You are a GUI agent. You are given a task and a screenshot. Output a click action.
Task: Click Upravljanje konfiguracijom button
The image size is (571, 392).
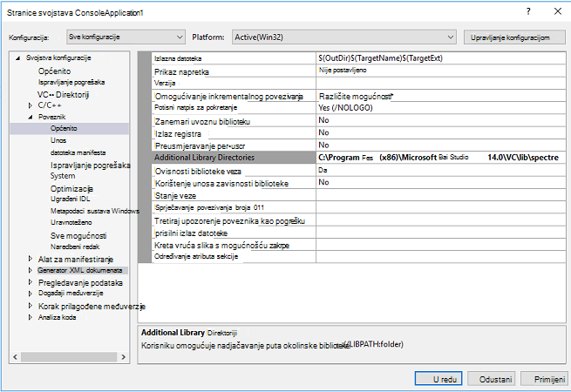coord(514,37)
